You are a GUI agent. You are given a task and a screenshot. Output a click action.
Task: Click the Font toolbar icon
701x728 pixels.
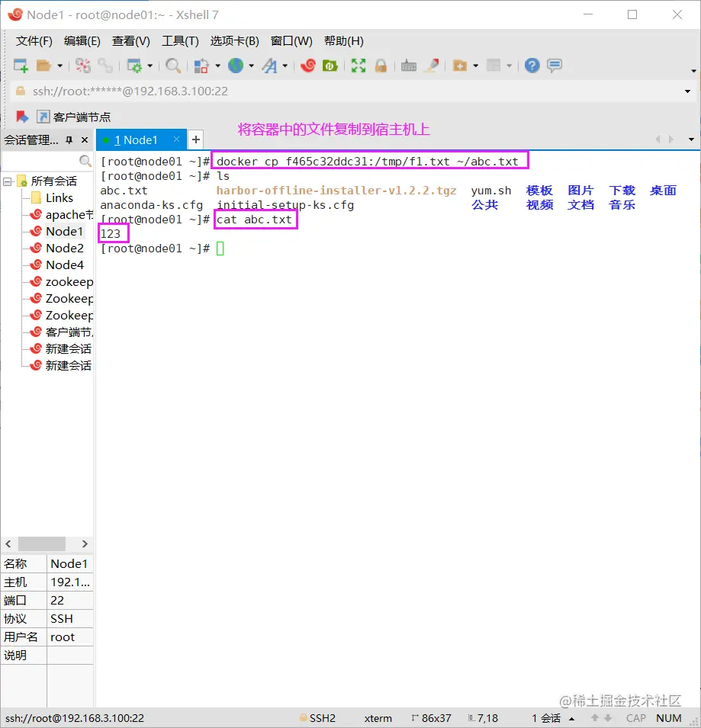pyautogui.click(x=269, y=66)
